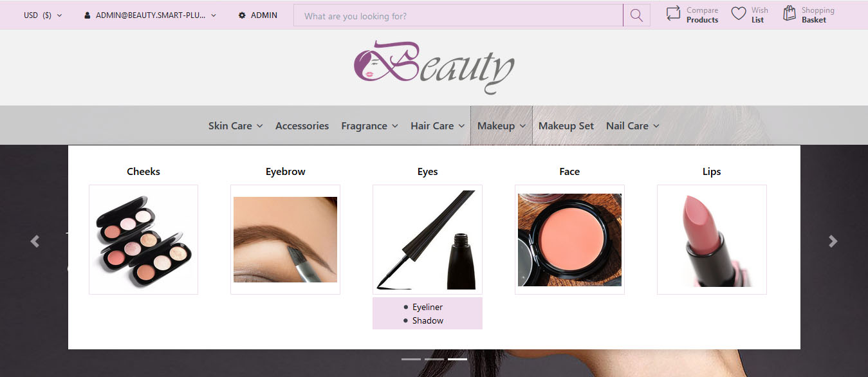Image resolution: width=868 pixels, height=377 pixels.
Task: Expand the USD currency dropdown
Action: 42,15
